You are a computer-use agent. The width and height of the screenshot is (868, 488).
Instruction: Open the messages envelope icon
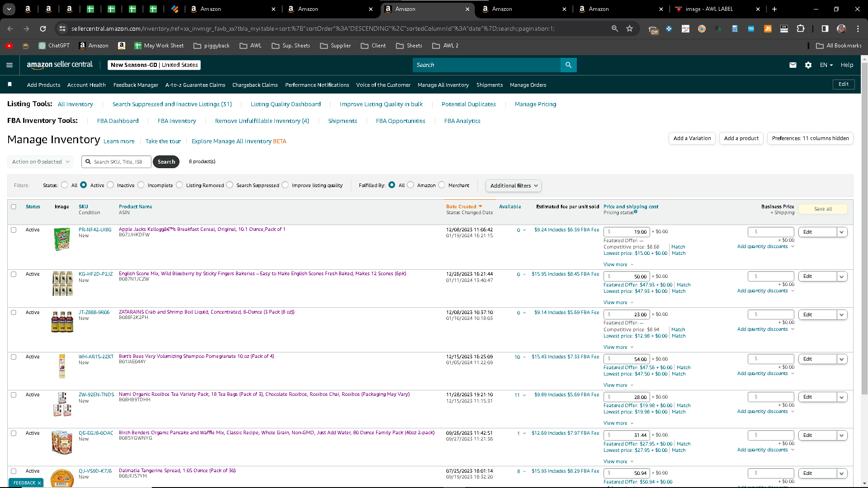pos(793,65)
